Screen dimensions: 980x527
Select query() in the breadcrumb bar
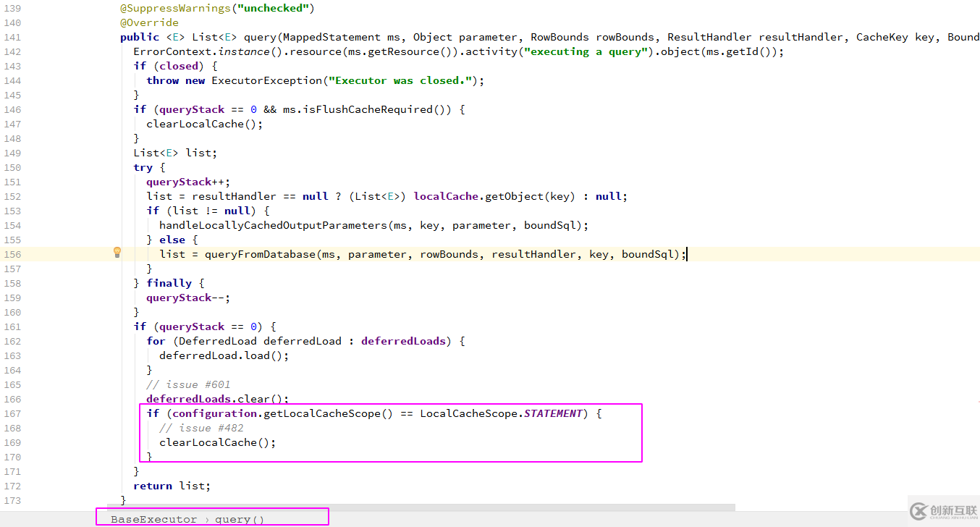(x=240, y=519)
